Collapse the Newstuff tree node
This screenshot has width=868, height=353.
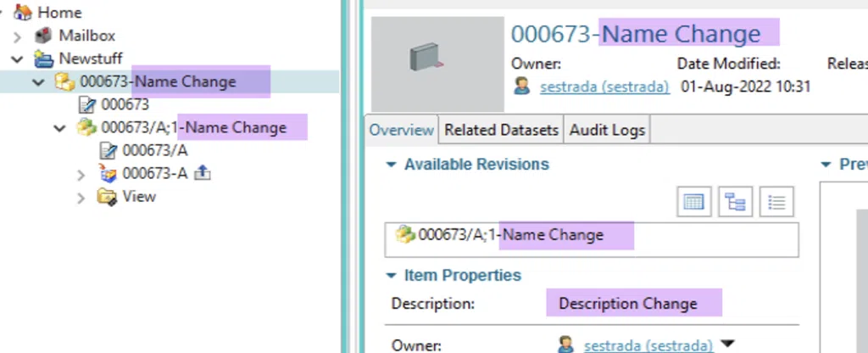(17, 59)
